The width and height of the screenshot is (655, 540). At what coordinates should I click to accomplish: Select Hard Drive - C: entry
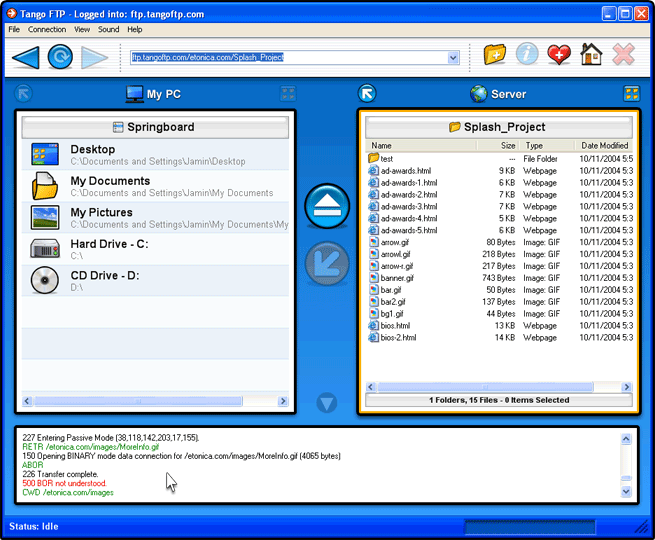(155, 249)
